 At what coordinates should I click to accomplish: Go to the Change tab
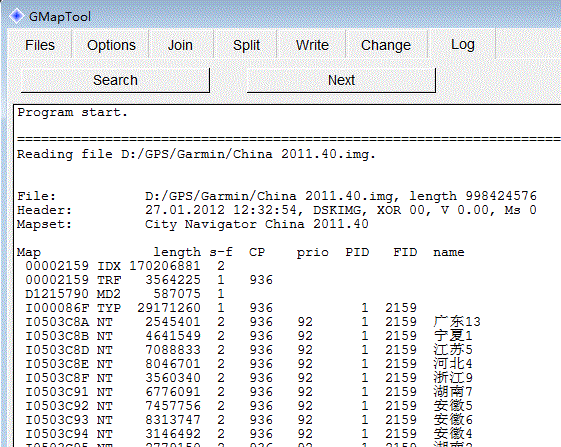(386, 45)
